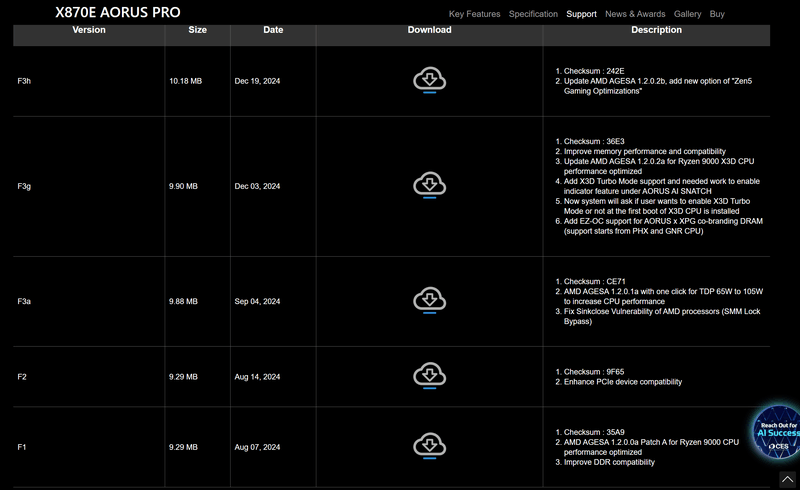The height and width of the screenshot is (490, 800).
Task: Click the Download column header
Action: (429, 30)
